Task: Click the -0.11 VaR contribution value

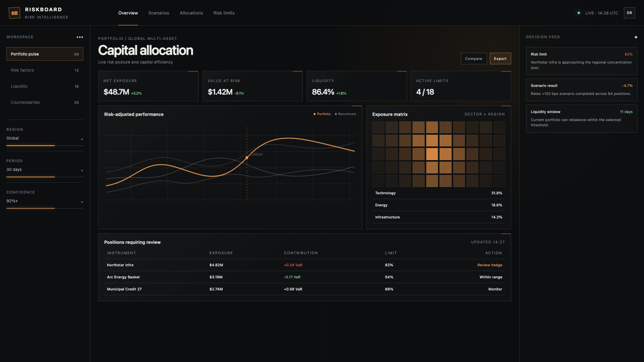Action: pyautogui.click(x=292, y=277)
